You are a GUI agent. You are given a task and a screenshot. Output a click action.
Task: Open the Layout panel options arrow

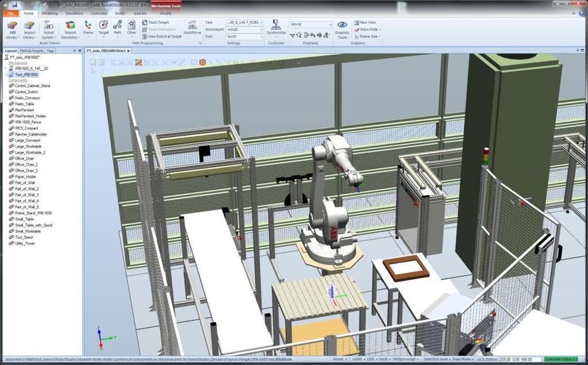74,51
